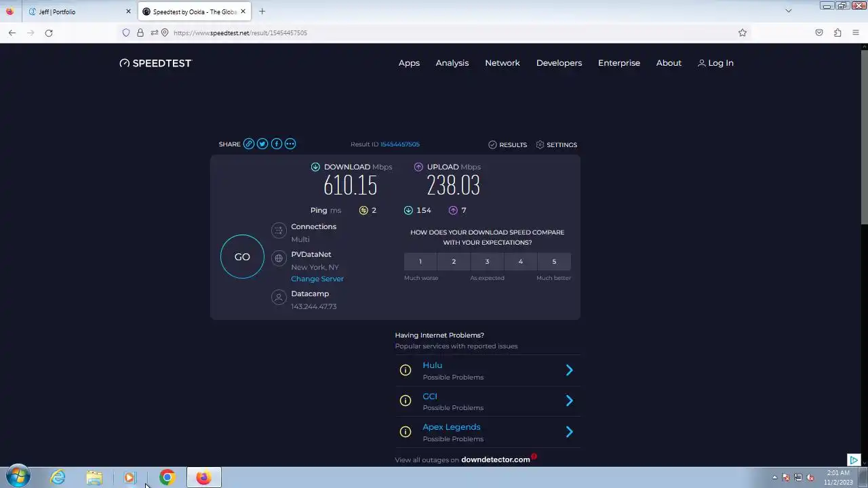Viewport: 868px width, 488px height.
Task: Click the AdChoices icon
Action: tap(854, 460)
